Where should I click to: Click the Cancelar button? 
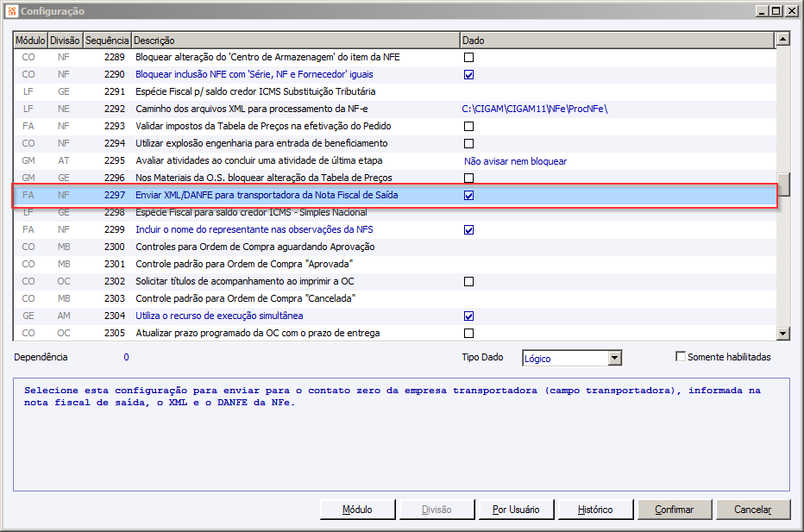point(753,510)
